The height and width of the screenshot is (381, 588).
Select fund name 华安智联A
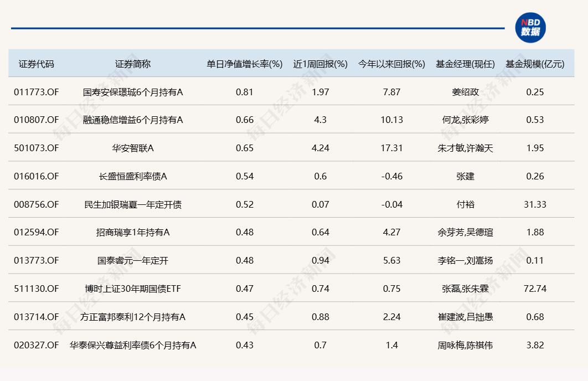click(x=133, y=148)
